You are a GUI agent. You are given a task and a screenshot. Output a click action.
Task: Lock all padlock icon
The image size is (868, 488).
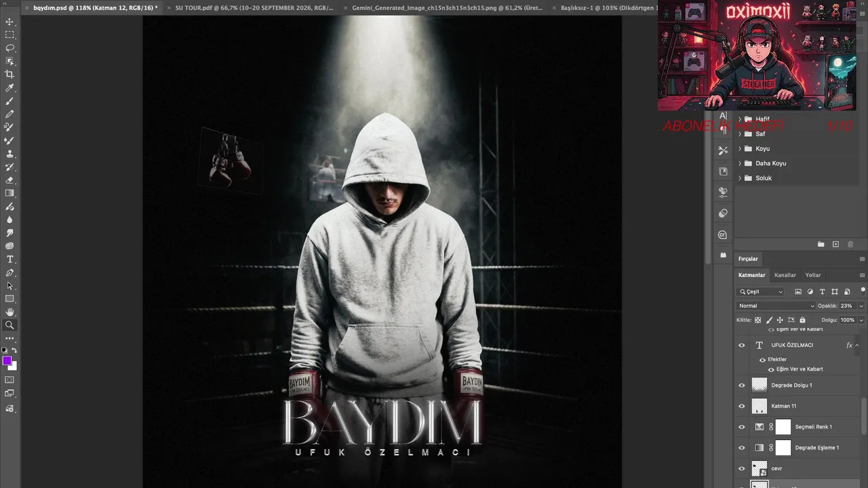[802, 320]
